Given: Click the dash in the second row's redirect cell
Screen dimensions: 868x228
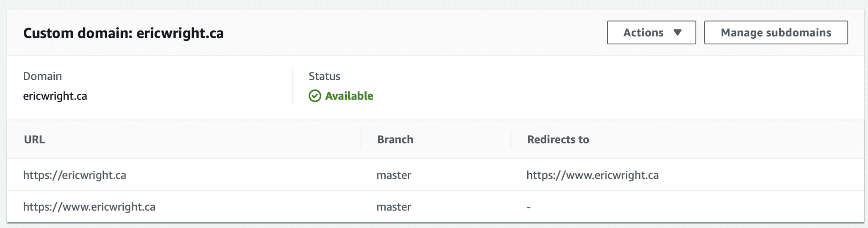Looking at the screenshot, I should pyautogui.click(x=529, y=207).
